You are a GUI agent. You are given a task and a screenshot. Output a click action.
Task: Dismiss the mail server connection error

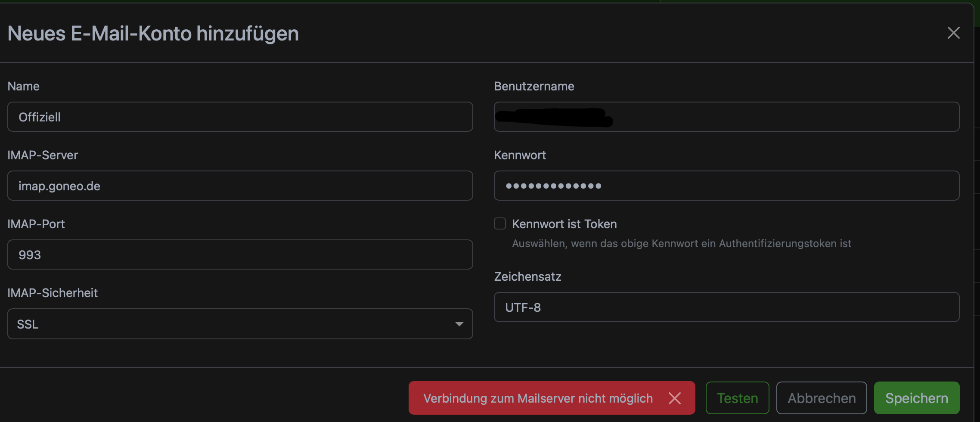click(675, 398)
